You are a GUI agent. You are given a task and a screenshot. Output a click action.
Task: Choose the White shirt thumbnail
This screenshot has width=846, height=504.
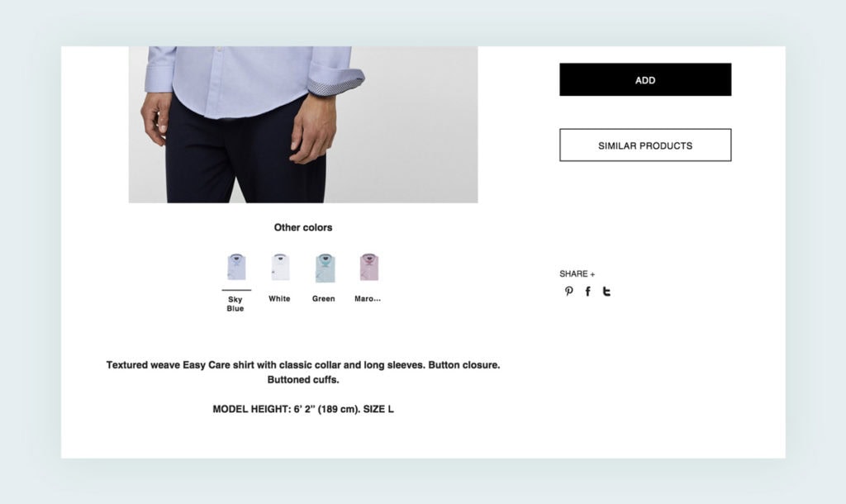[x=280, y=267]
